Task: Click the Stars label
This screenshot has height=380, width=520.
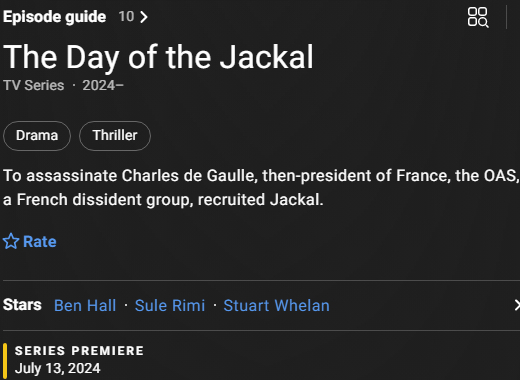Action: tap(22, 305)
